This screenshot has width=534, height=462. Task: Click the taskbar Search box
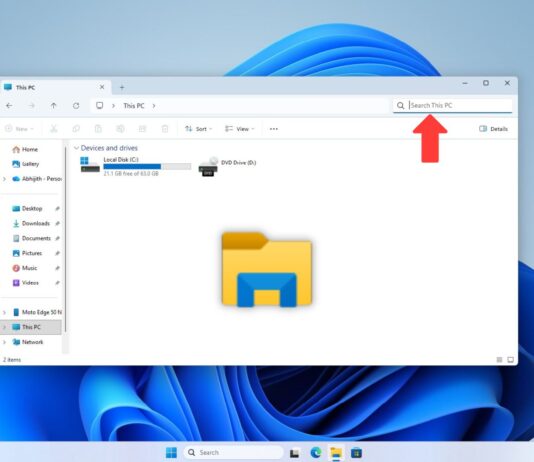[x=234, y=452]
